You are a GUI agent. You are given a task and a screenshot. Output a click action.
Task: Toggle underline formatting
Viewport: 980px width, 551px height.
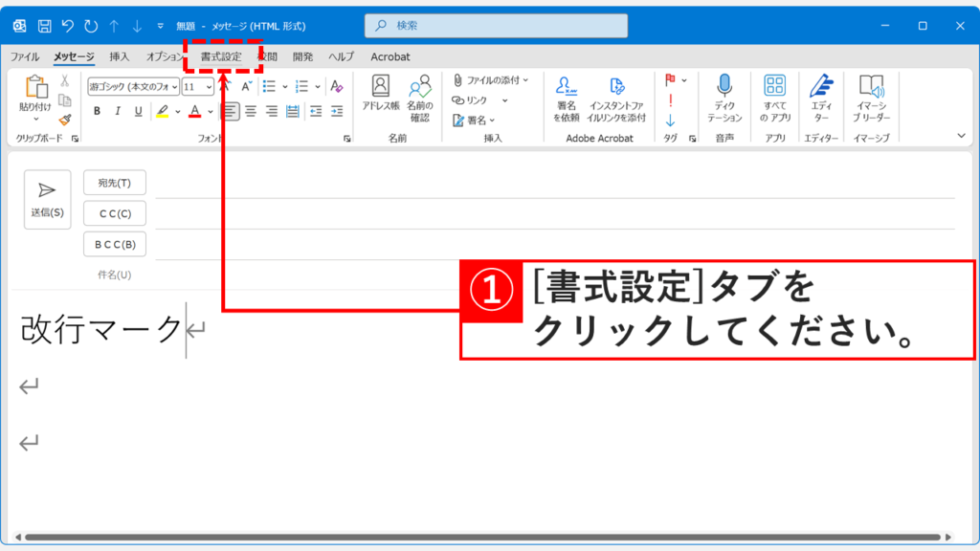click(137, 112)
